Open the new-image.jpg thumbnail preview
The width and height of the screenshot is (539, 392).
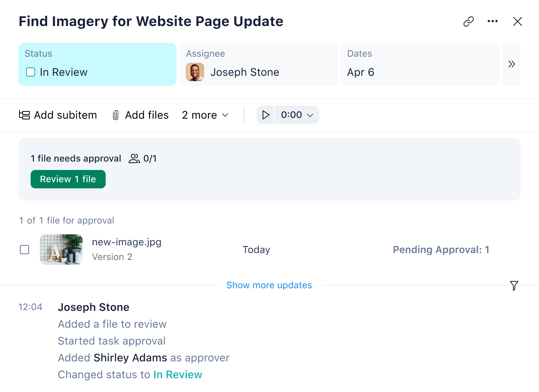pos(61,250)
